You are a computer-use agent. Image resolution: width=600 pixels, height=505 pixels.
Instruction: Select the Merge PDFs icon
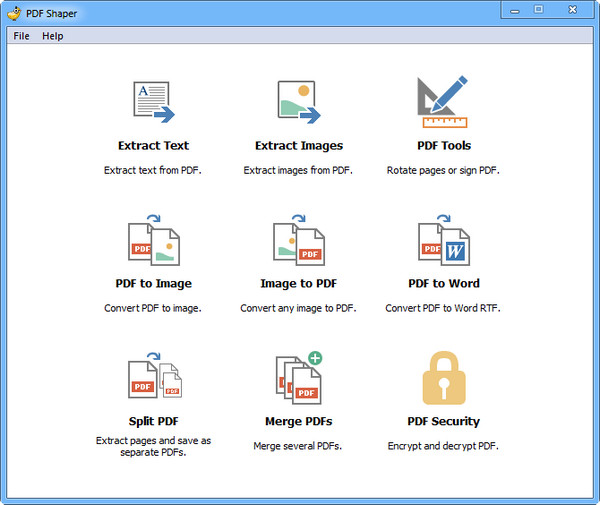coord(298,378)
